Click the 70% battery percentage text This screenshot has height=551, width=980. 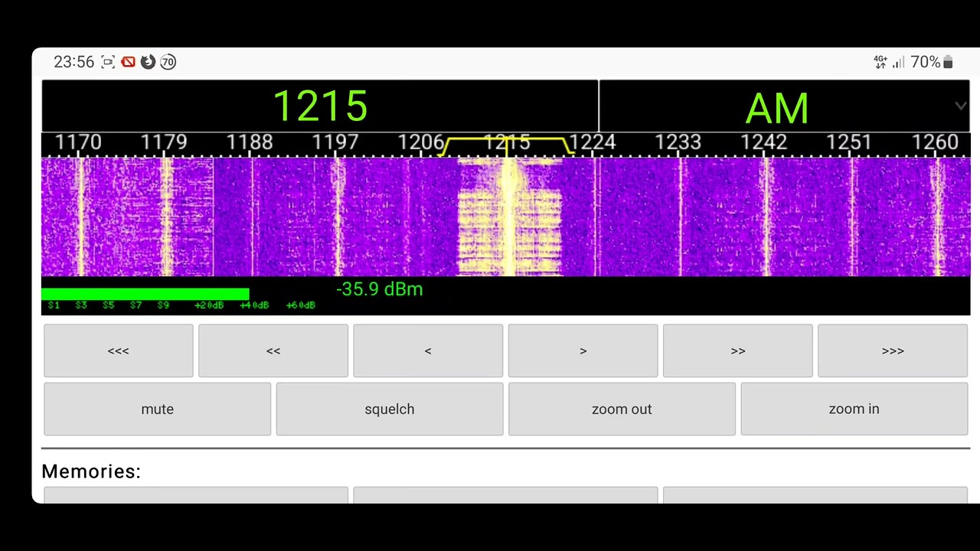tap(926, 62)
